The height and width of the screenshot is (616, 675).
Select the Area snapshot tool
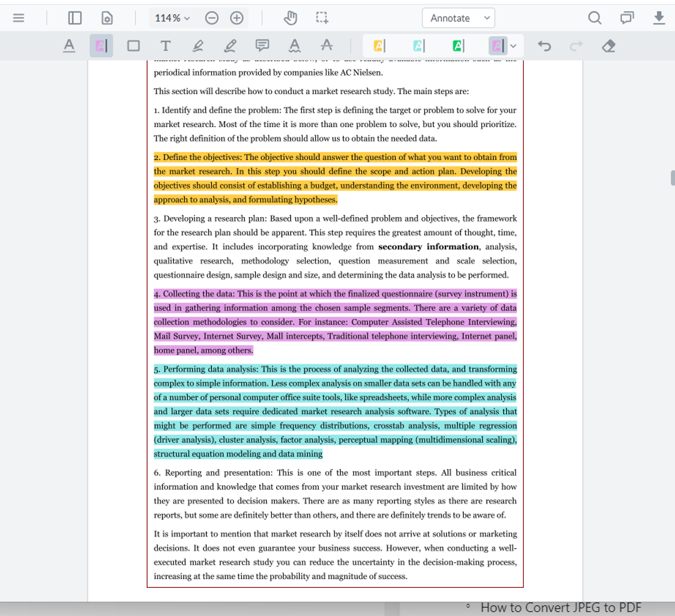(322, 18)
